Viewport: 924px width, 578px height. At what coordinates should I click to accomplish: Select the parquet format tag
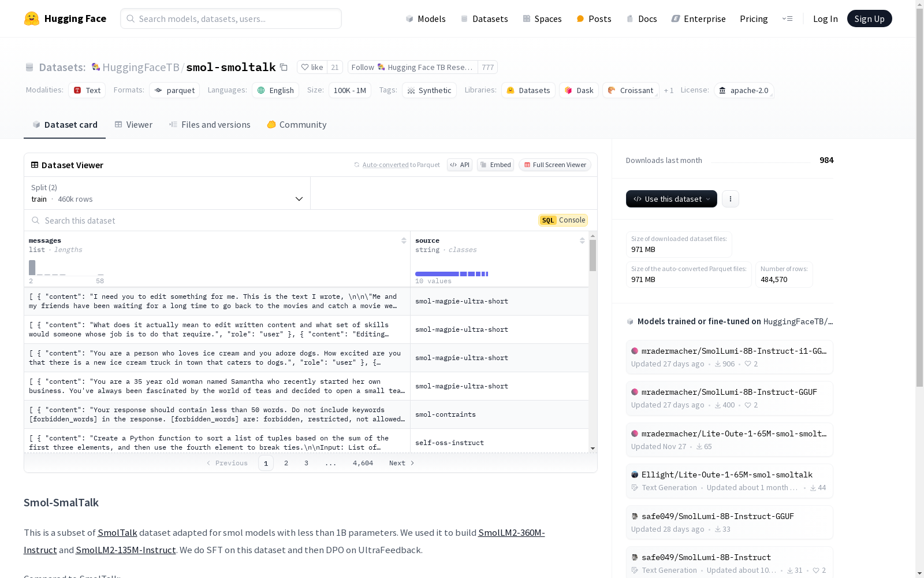174,90
